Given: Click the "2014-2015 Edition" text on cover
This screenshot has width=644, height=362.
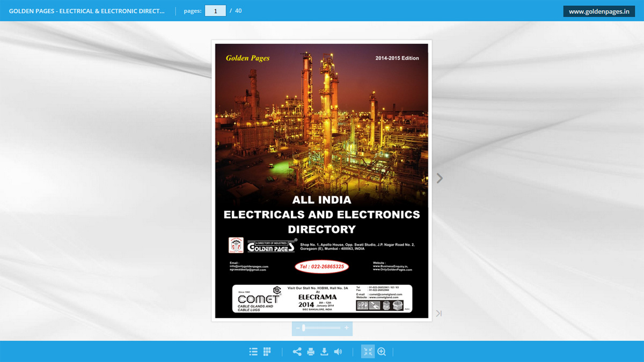Looking at the screenshot, I should (x=397, y=58).
